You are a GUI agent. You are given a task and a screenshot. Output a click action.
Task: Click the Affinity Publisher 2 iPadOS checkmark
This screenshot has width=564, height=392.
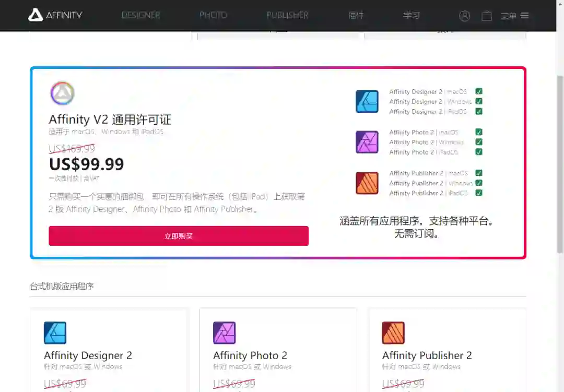(479, 193)
